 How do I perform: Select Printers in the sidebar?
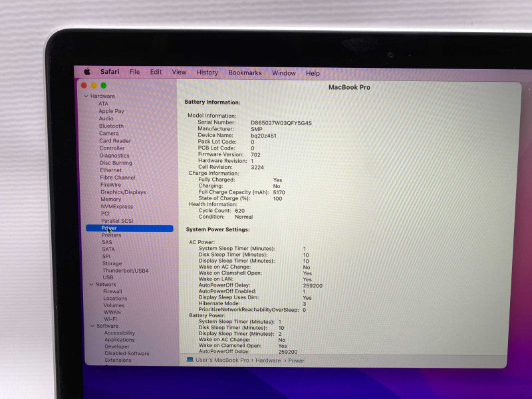111,235
